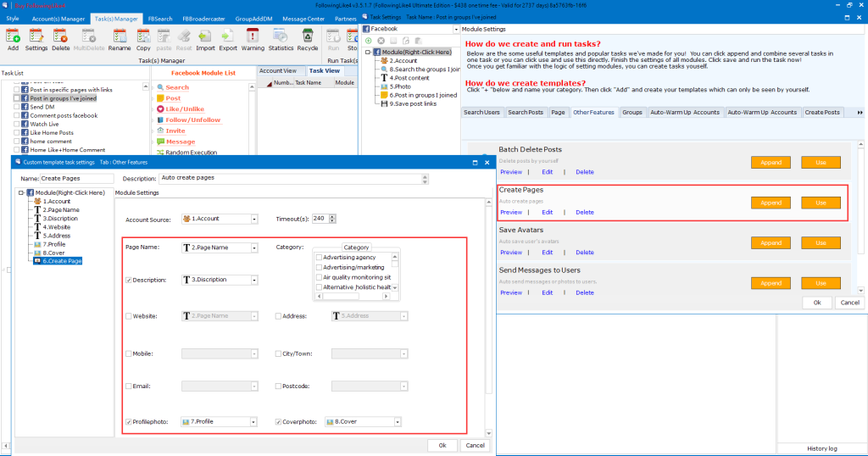Enable the Website checkbox
This screenshot has width=868, height=456.
pyautogui.click(x=129, y=316)
